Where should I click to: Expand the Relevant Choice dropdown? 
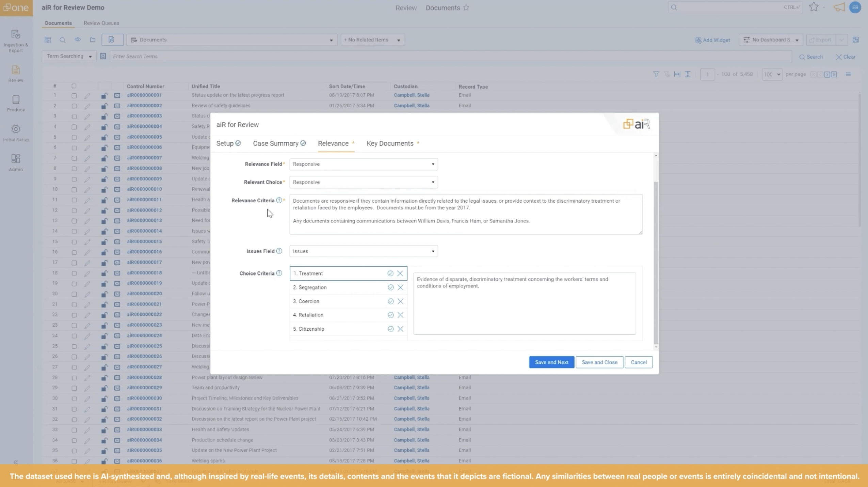363,182
